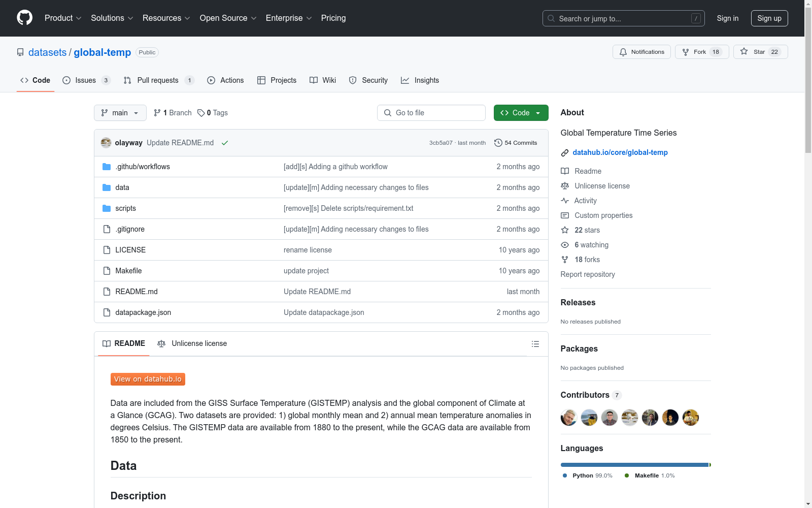This screenshot has width=812, height=508.
Task: Focus the Go to file field
Action: click(431, 113)
